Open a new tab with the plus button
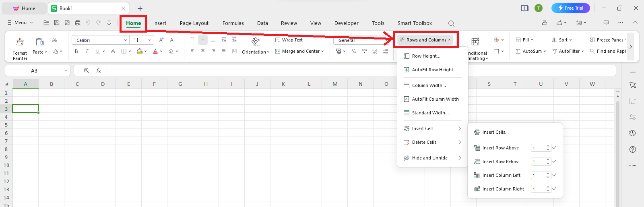Viewport: 644px width, 207px height. click(140, 8)
